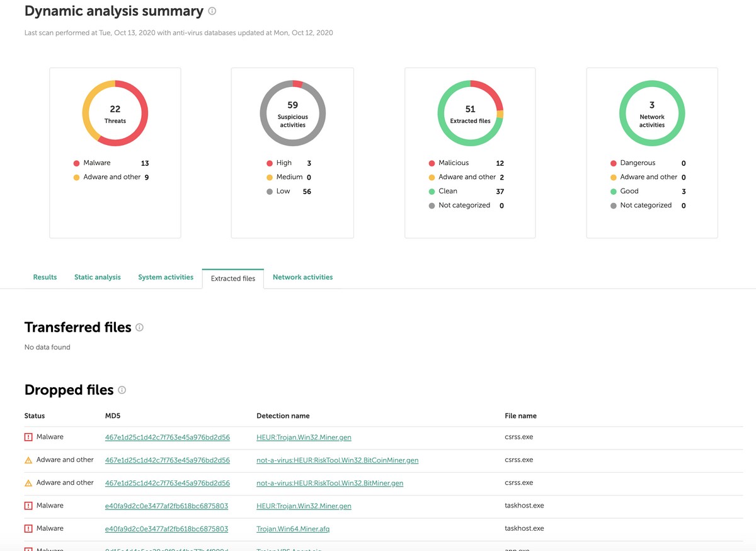Screen dimensions: 756x551
Task: Open MD5 link in csrss.exe HEUR:Trojan.Win32.Miner.gen row
Action: [168, 437]
